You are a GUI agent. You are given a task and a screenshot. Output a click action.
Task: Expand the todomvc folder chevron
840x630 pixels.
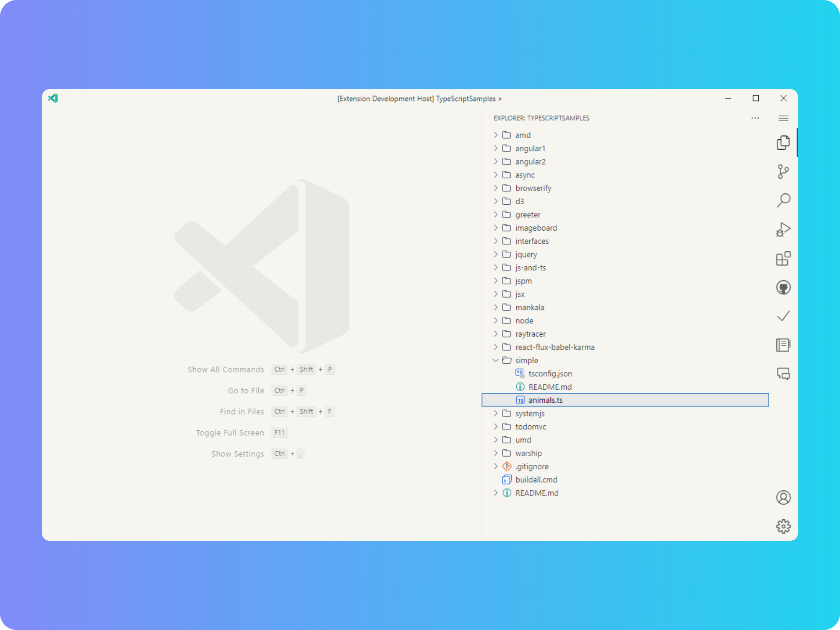496,427
